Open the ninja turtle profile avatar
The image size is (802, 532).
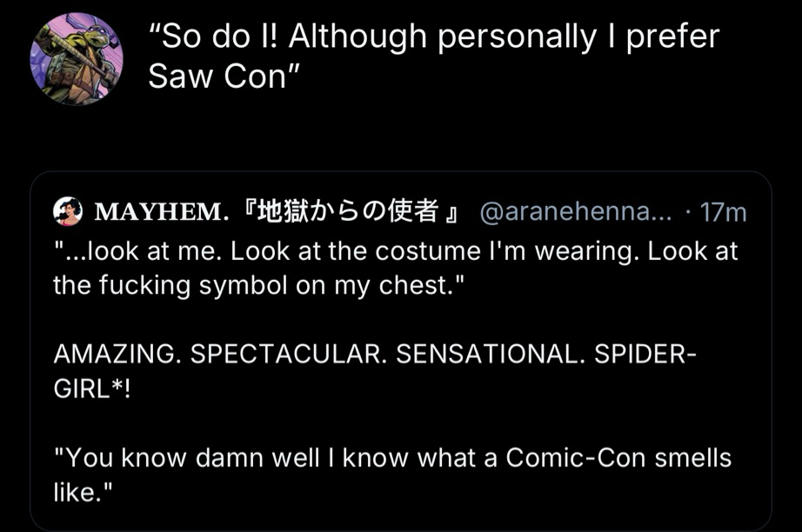click(x=77, y=59)
